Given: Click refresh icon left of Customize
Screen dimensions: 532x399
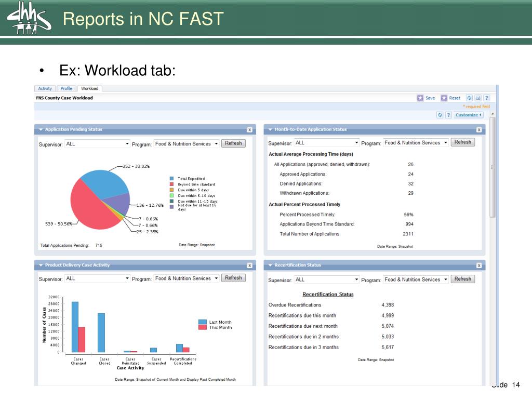Looking at the screenshot, I should point(440,115).
